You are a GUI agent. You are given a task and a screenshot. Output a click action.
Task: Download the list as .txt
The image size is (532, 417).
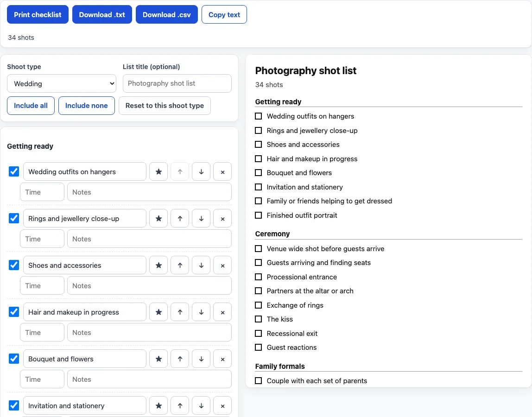(102, 14)
